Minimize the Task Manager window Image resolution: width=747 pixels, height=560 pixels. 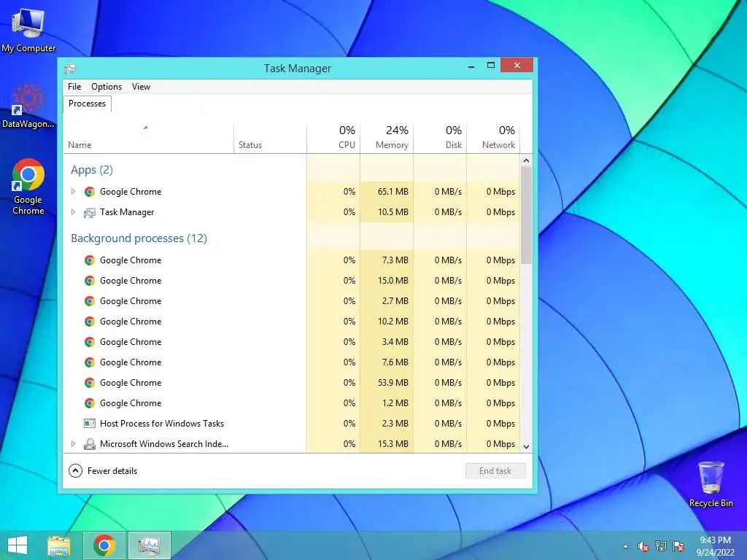point(471,66)
